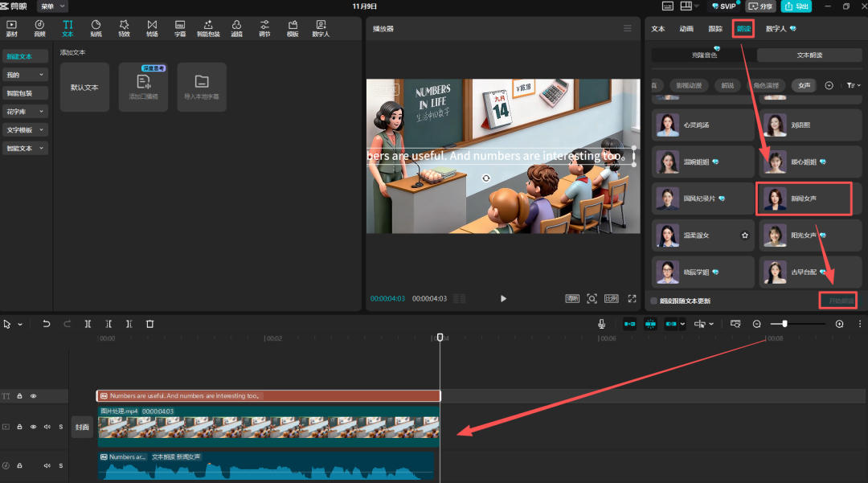This screenshot has width=868, height=483.
Task: Mute the 图片处理.mp4 video track
Action: click(x=47, y=427)
